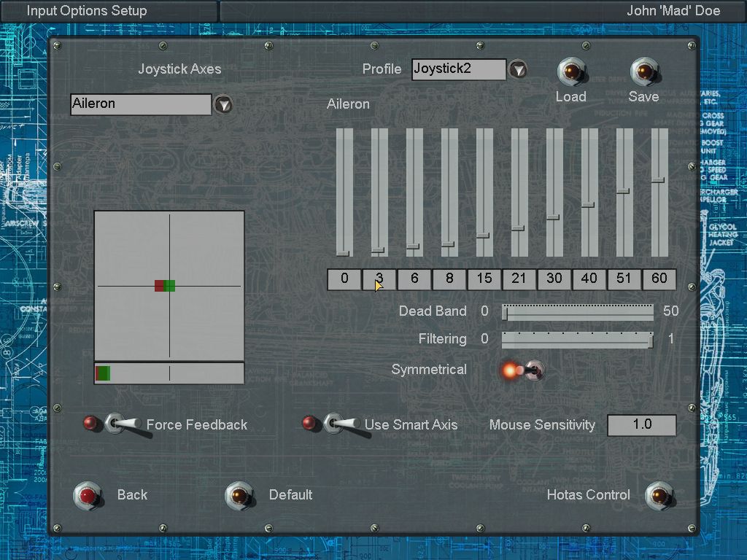Click the Back label text

pos(132,495)
